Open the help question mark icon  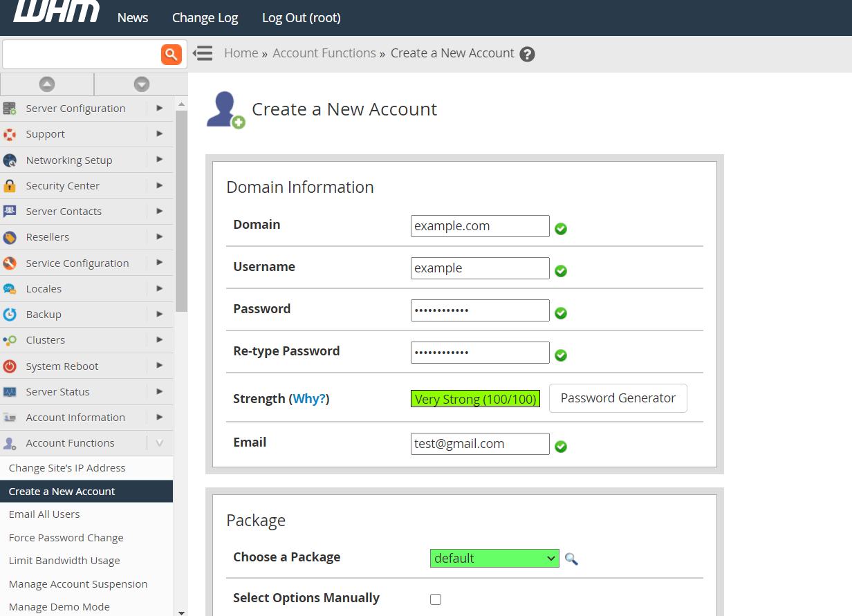[x=527, y=53]
